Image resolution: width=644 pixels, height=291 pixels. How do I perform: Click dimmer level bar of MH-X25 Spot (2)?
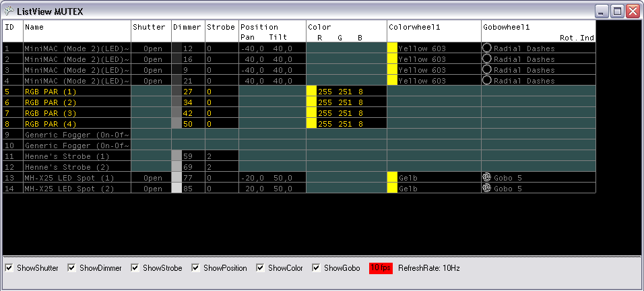pos(176,189)
